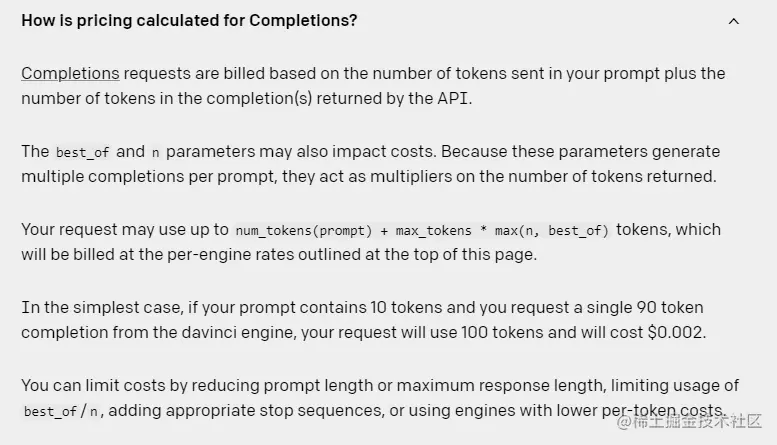This screenshot has width=777, height=445.
Task: Click max(n, best_of) in the formula
Action: [x=551, y=230]
